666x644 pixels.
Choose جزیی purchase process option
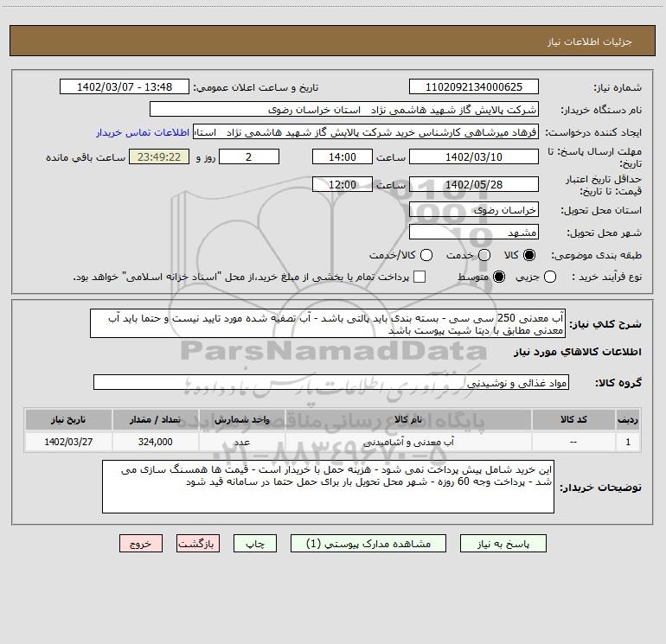[x=550, y=277]
